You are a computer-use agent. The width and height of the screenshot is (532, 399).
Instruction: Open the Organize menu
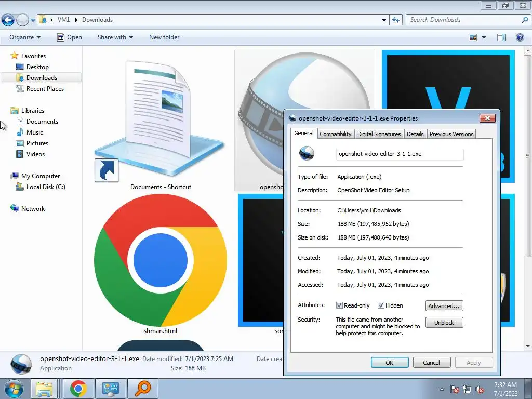[x=25, y=37]
